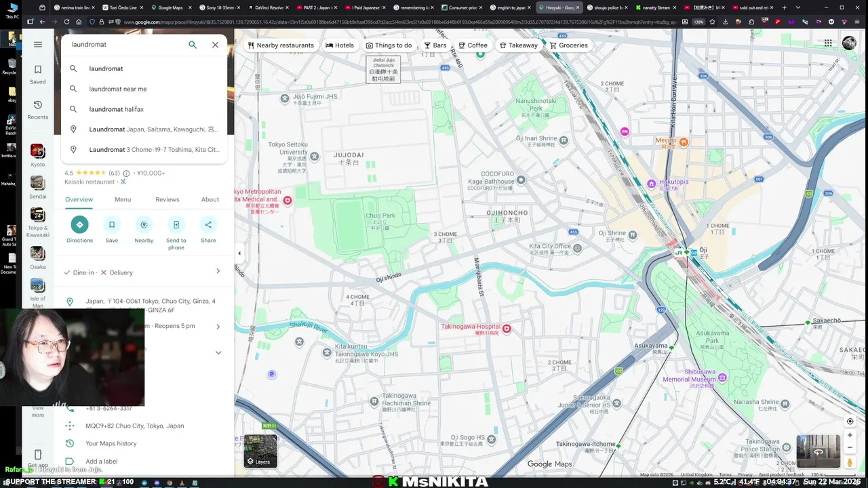The image size is (868, 488).
Task: Switch to the Google Maps browser tab
Action: [171, 7]
